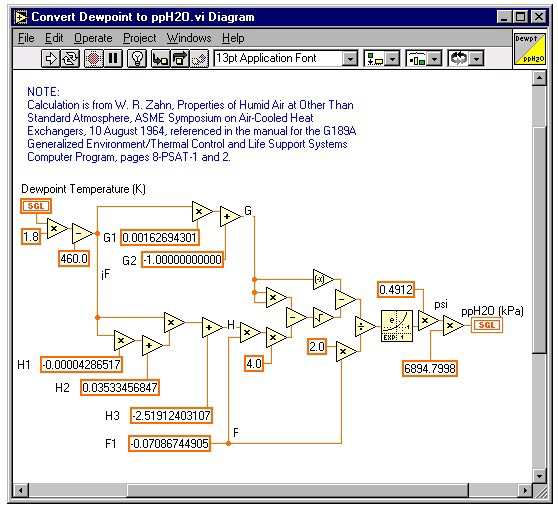
Task: Click the exponential function node
Action: click(x=397, y=326)
